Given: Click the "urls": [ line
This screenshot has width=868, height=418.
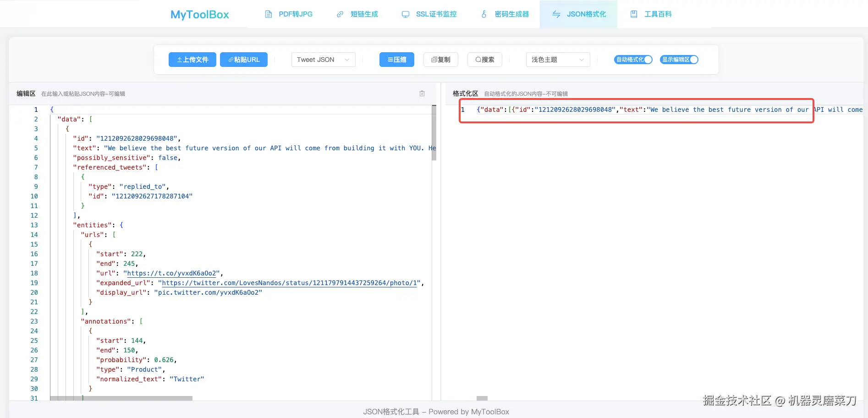Looking at the screenshot, I should 98,235.
